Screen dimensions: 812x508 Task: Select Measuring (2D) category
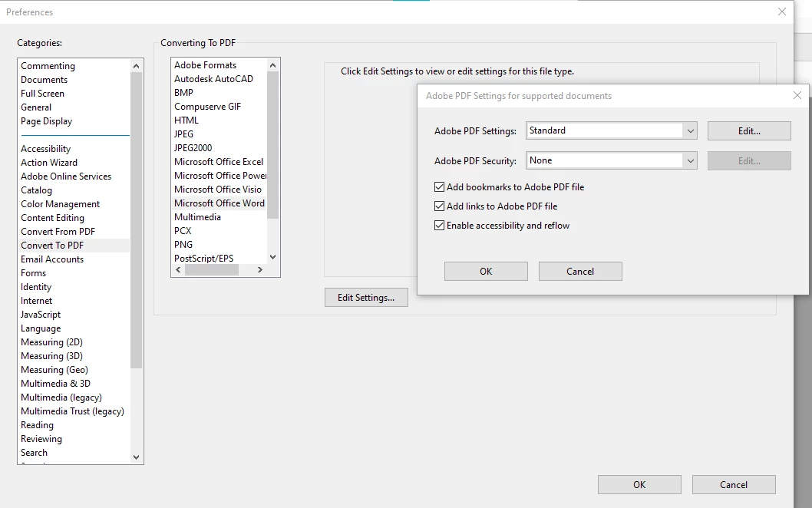click(x=51, y=342)
